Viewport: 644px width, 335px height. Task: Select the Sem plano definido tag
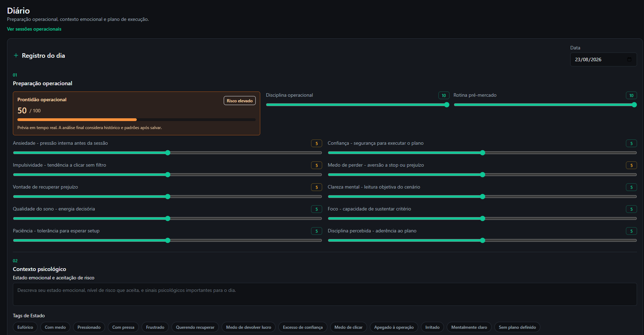517,327
